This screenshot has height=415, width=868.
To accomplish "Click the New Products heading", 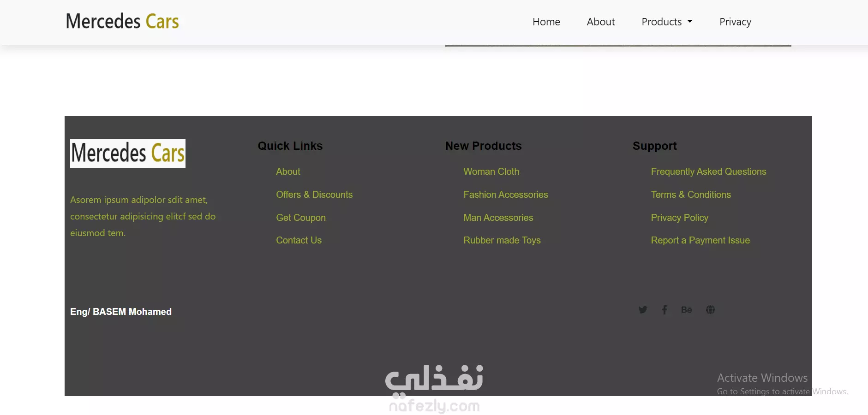I will coord(483,146).
